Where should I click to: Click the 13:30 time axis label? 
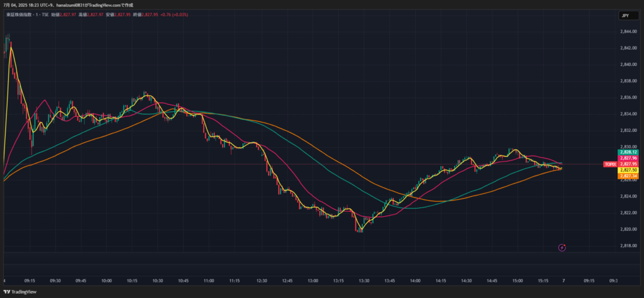[364, 281]
